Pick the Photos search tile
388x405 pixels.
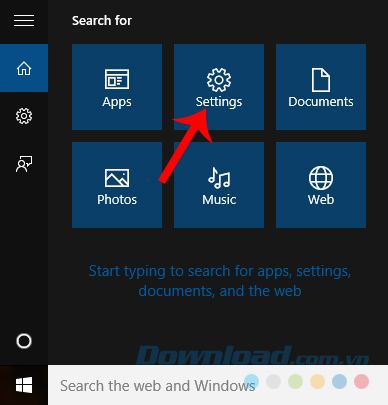(x=117, y=185)
